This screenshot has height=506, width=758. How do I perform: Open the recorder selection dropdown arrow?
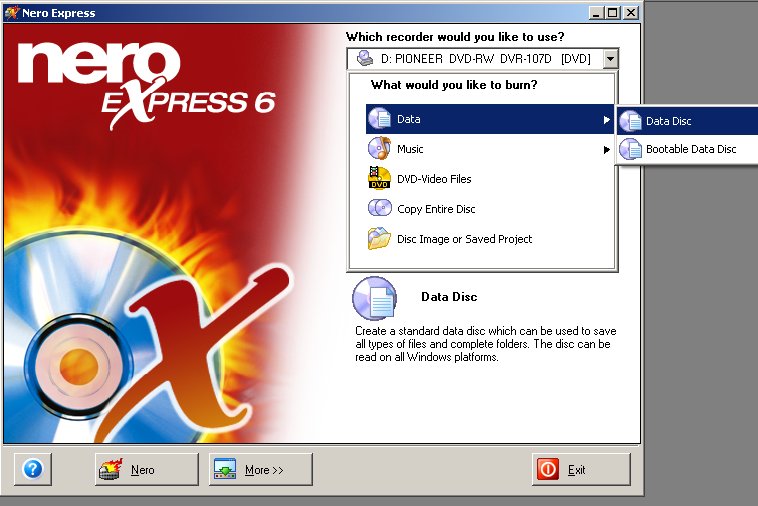610,59
